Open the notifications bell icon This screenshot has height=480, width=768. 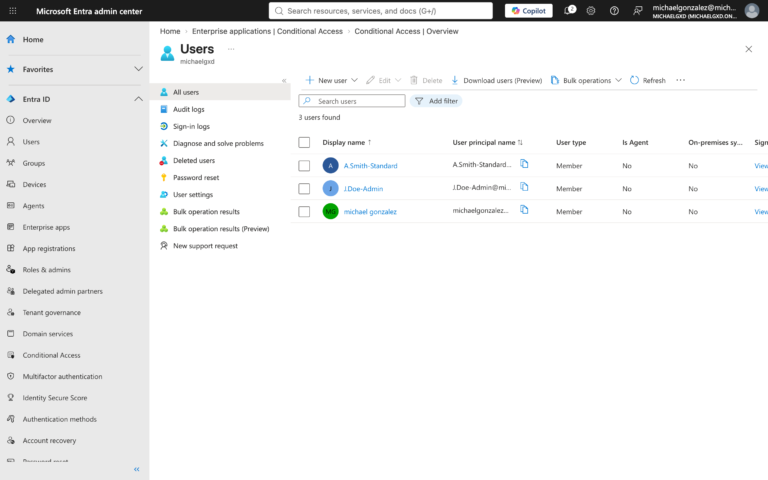[x=569, y=10]
